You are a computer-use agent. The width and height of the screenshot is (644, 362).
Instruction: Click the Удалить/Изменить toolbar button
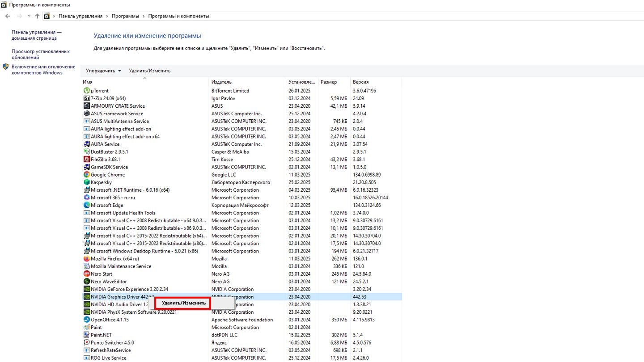[150, 71]
